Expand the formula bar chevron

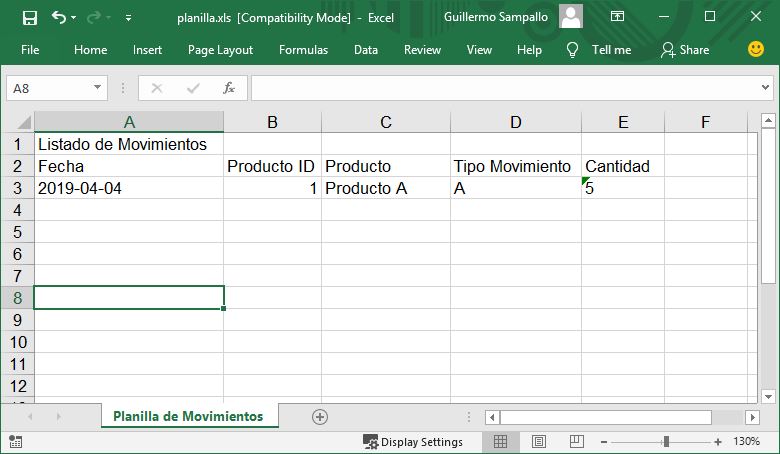(x=765, y=88)
